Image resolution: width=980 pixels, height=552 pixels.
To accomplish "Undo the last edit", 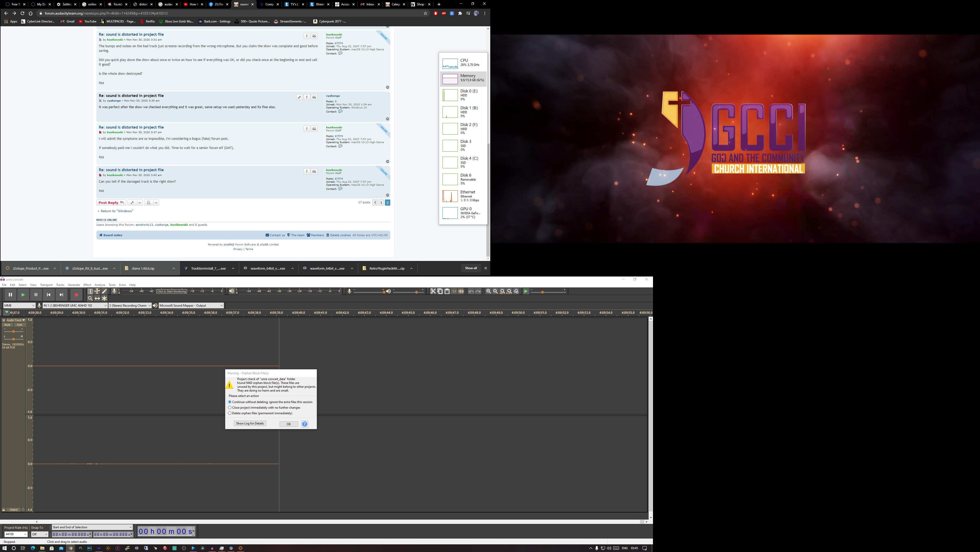I will 471,291.
